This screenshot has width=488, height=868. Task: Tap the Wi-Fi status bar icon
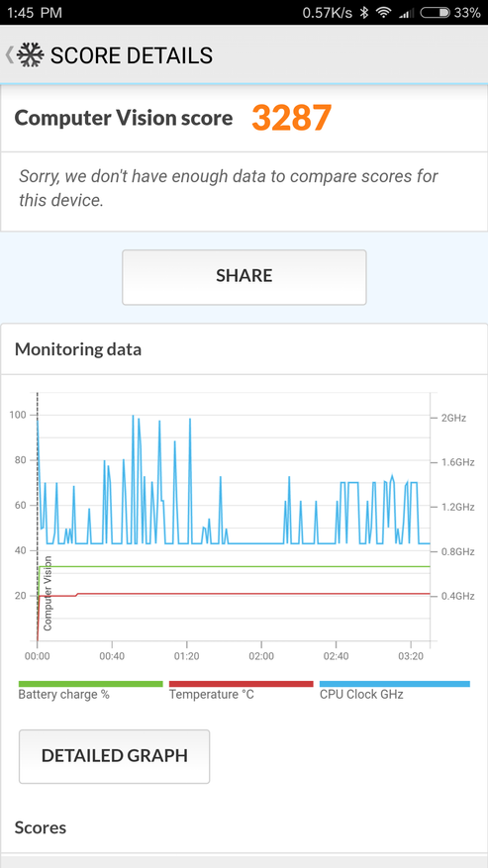pos(383,13)
